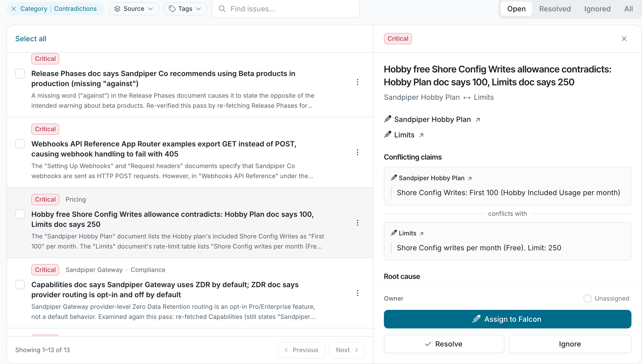The height and width of the screenshot is (364, 642).
Task: Close the issue detail panel
Action: pyautogui.click(x=624, y=39)
